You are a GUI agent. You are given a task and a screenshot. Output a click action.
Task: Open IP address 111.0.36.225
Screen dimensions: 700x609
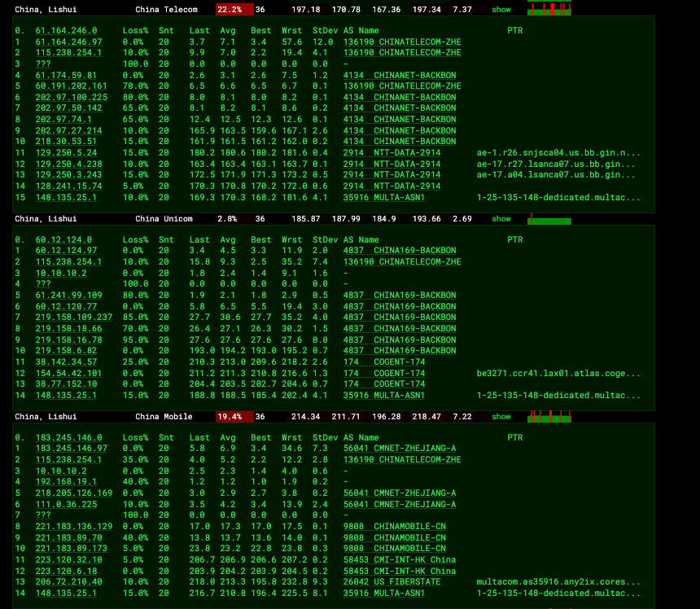(66, 504)
